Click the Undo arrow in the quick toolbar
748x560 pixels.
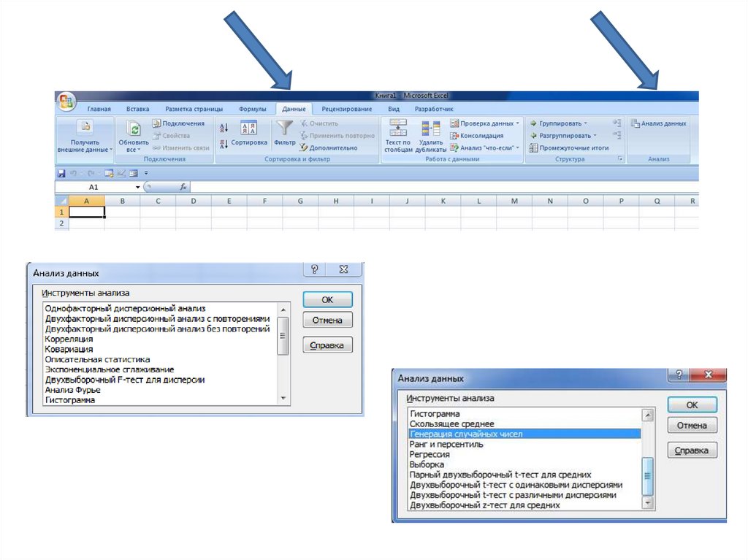73,173
